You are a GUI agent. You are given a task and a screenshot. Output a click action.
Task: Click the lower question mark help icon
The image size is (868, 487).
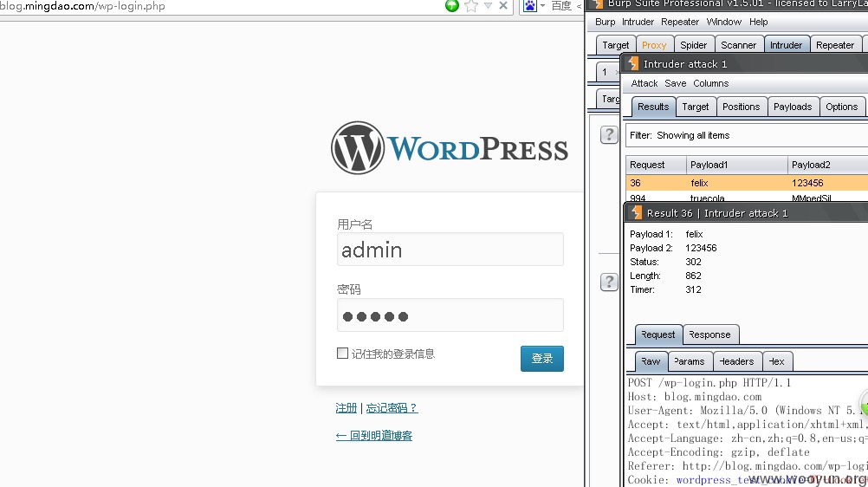(609, 282)
